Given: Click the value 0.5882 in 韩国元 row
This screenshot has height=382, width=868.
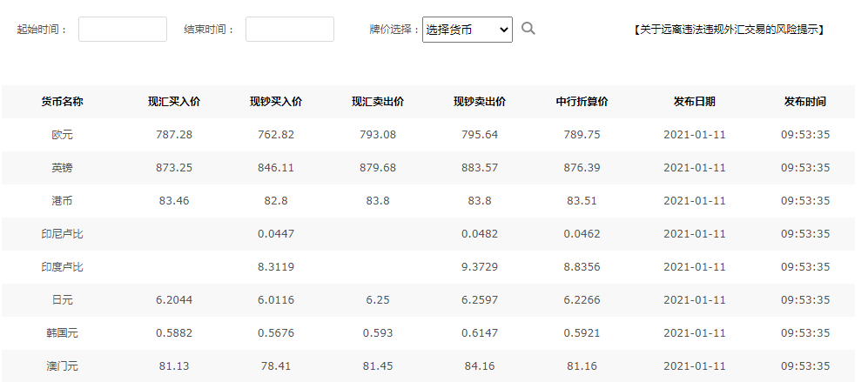Looking at the screenshot, I should [174, 332].
